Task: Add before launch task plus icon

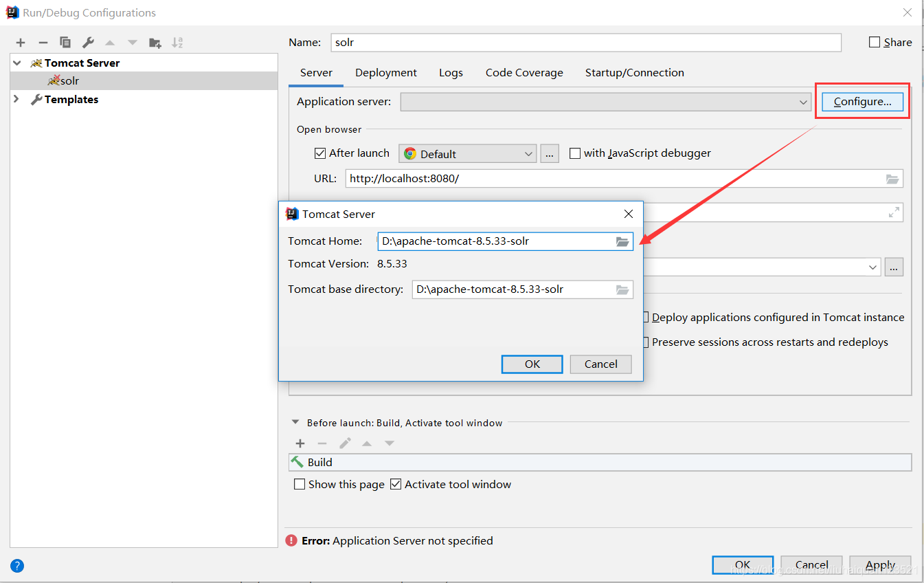Action: tap(300, 443)
